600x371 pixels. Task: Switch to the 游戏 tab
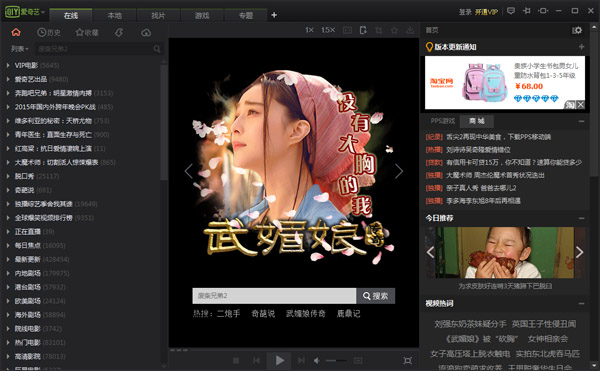point(202,15)
